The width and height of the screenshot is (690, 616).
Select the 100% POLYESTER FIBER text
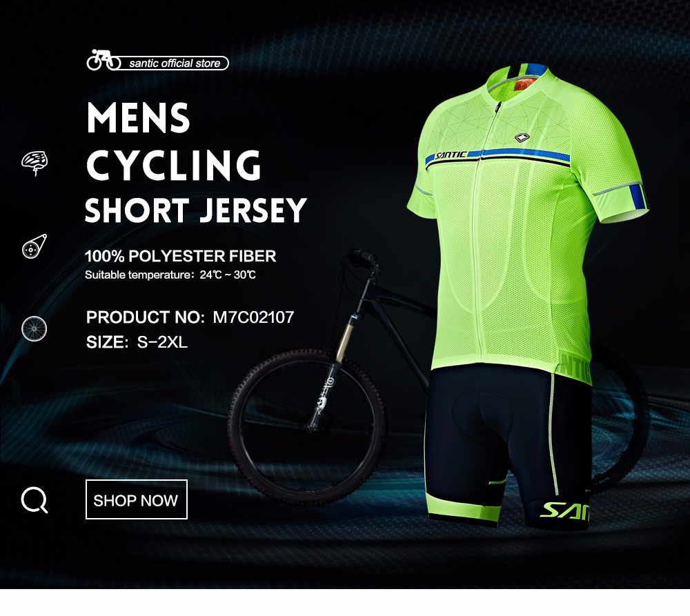tap(180, 256)
